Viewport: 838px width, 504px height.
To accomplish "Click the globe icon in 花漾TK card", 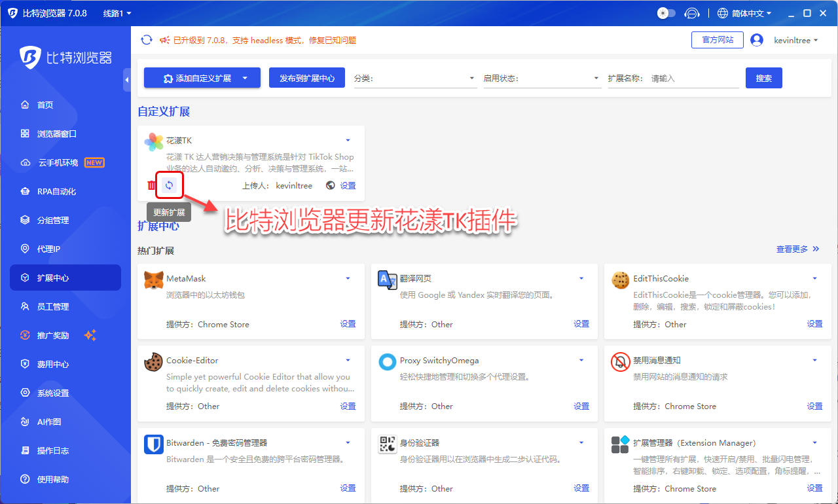I will click(x=330, y=185).
